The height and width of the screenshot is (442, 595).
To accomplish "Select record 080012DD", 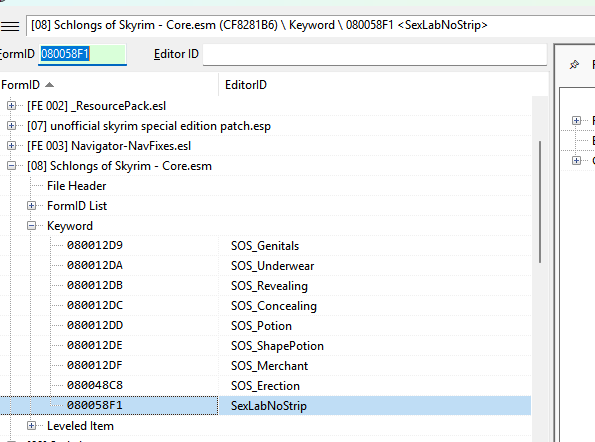I will tap(95, 326).
